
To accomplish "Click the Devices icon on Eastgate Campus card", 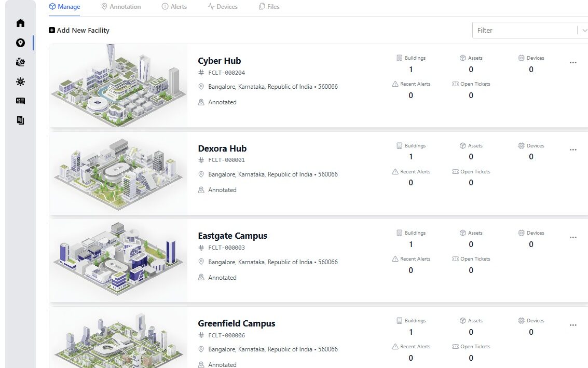I will point(521,233).
